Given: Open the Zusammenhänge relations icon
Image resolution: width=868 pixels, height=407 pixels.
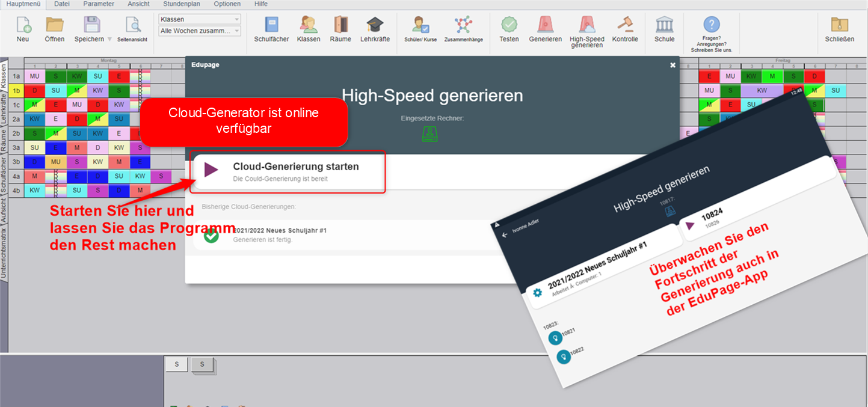Looking at the screenshot, I should pyautogui.click(x=464, y=29).
